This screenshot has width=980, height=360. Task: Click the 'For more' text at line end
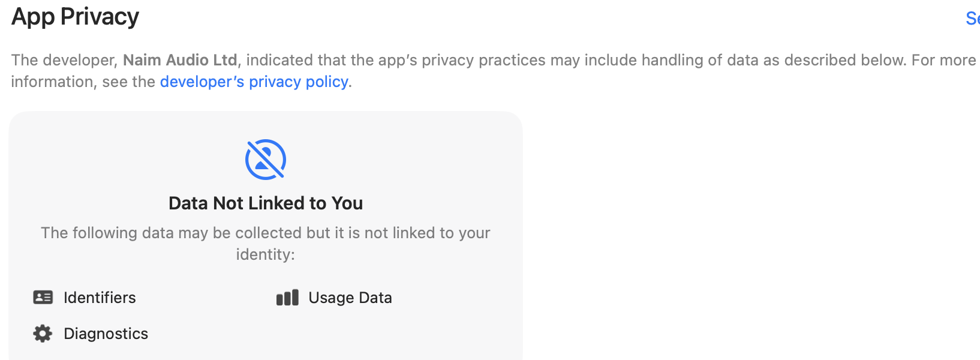944,60
